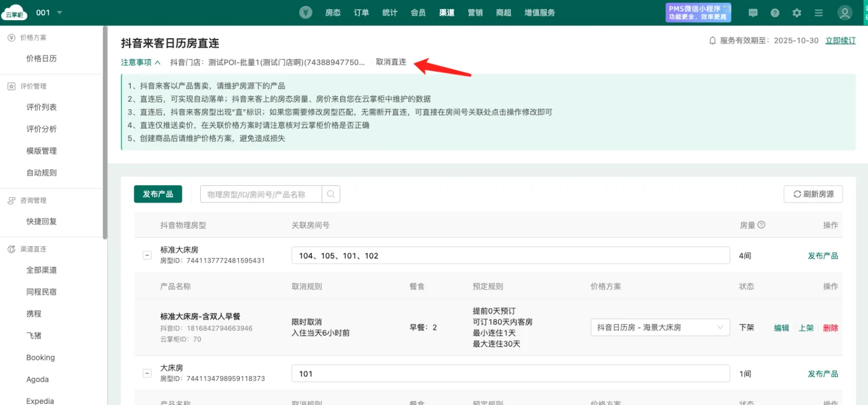This screenshot has height=405, width=868.
Task: Open 模版管理 in the sidebar
Action: pyautogui.click(x=42, y=151)
